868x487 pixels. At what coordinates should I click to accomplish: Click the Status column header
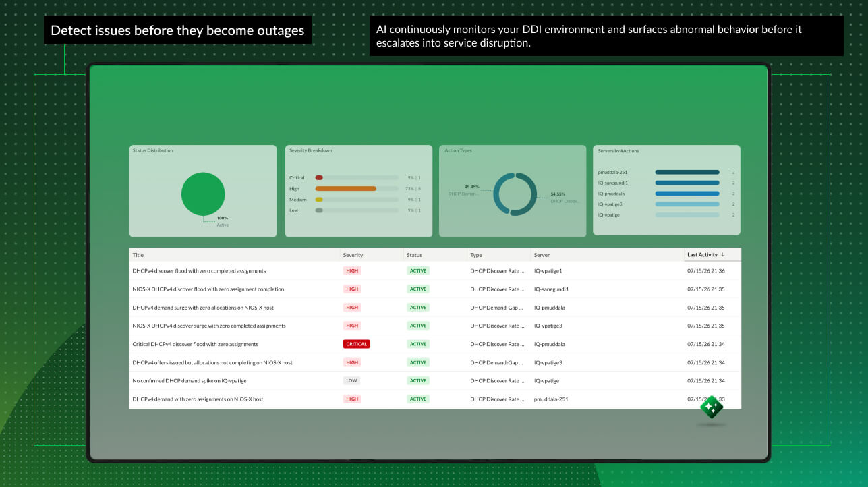pos(414,255)
